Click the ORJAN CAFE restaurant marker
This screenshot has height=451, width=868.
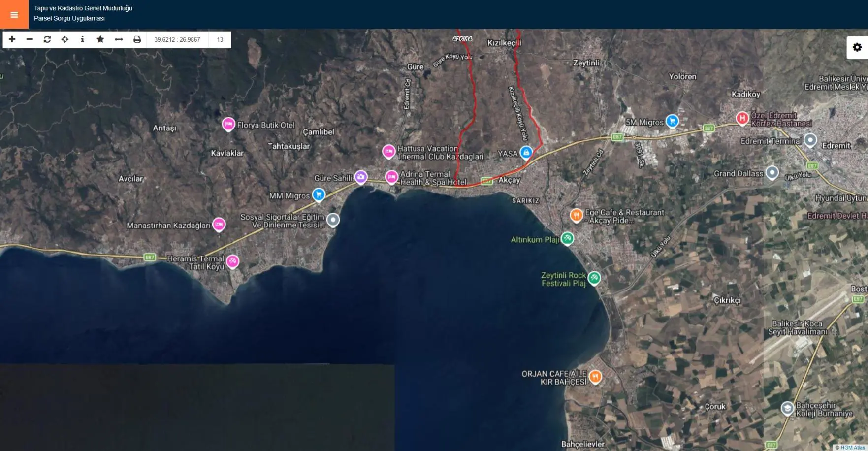[x=595, y=377]
